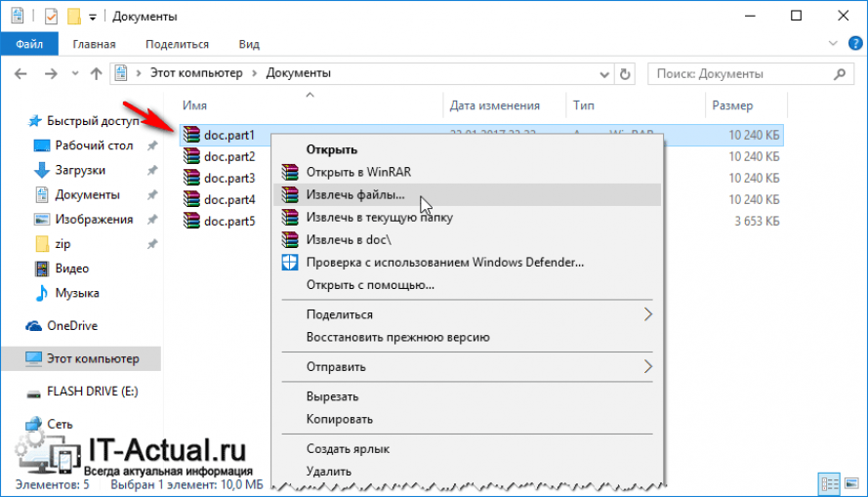The width and height of the screenshot is (868, 497).
Task: Click the refresh icon in the address bar
Action: click(625, 73)
